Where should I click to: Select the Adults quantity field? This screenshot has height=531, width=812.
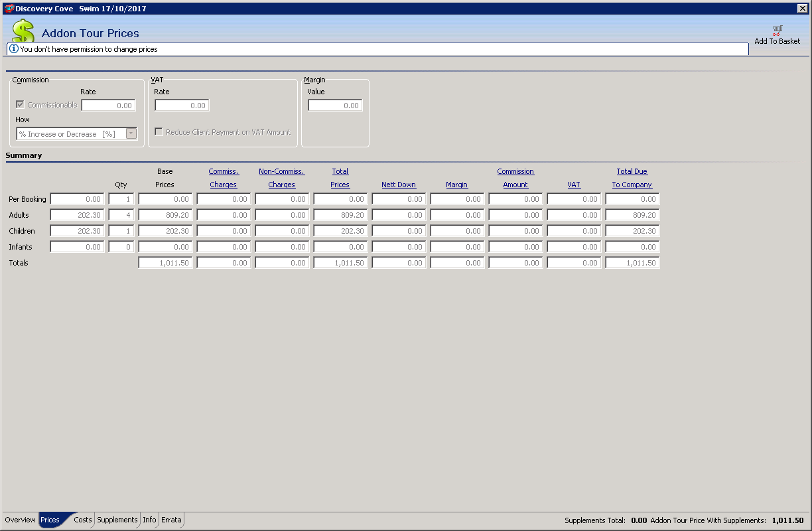pos(121,215)
